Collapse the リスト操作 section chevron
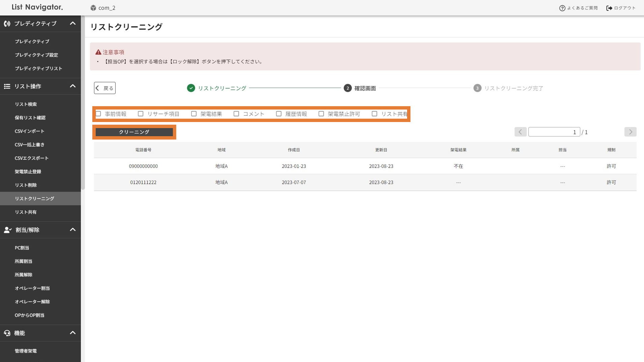This screenshot has height=362, width=644. 72,86
